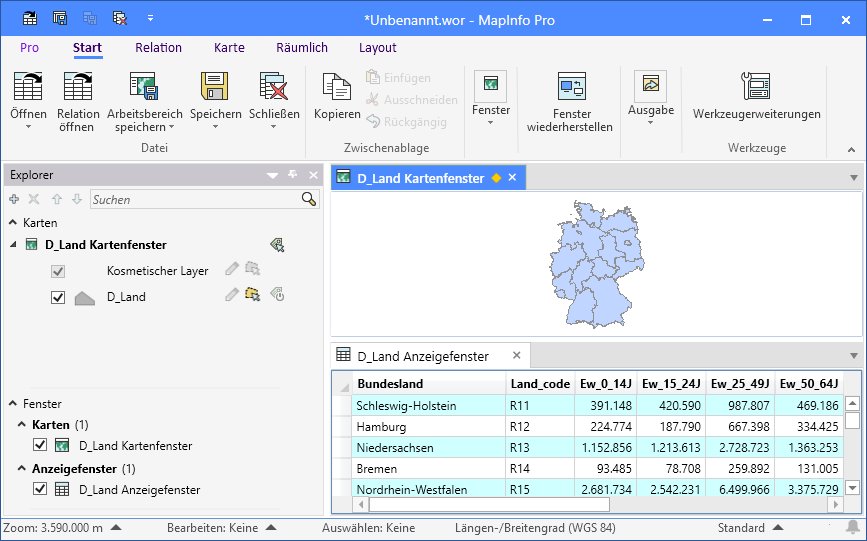Click Fenster wiederherstellen icon
The height and width of the screenshot is (541, 867).
(x=571, y=86)
